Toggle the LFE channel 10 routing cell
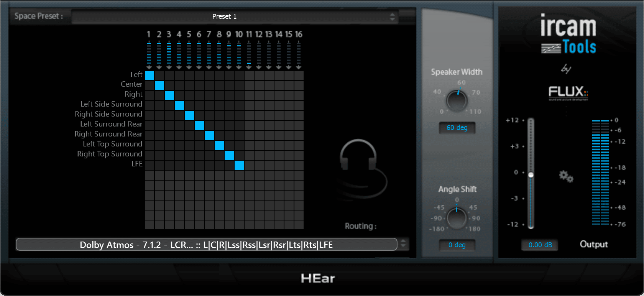The width and height of the screenshot is (644, 296). tap(239, 165)
